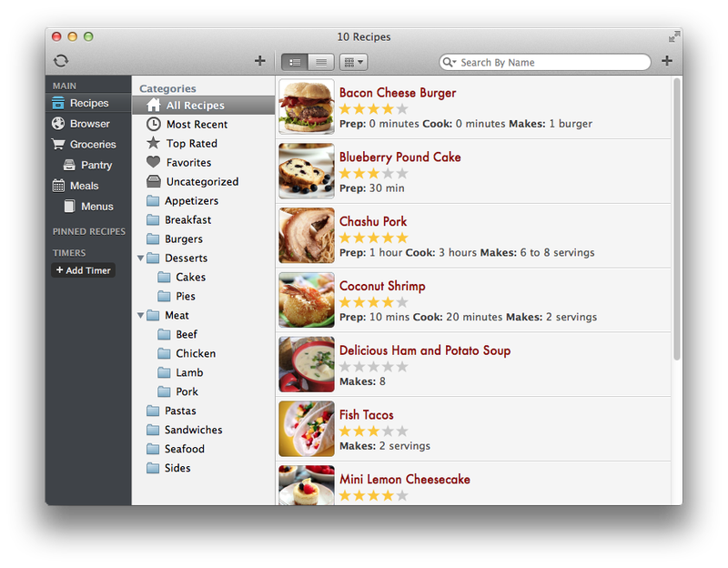This screenshot has height=568, width=728.
Task: Open the Chashu Pork recipe
Action: (x=373, y=221)
